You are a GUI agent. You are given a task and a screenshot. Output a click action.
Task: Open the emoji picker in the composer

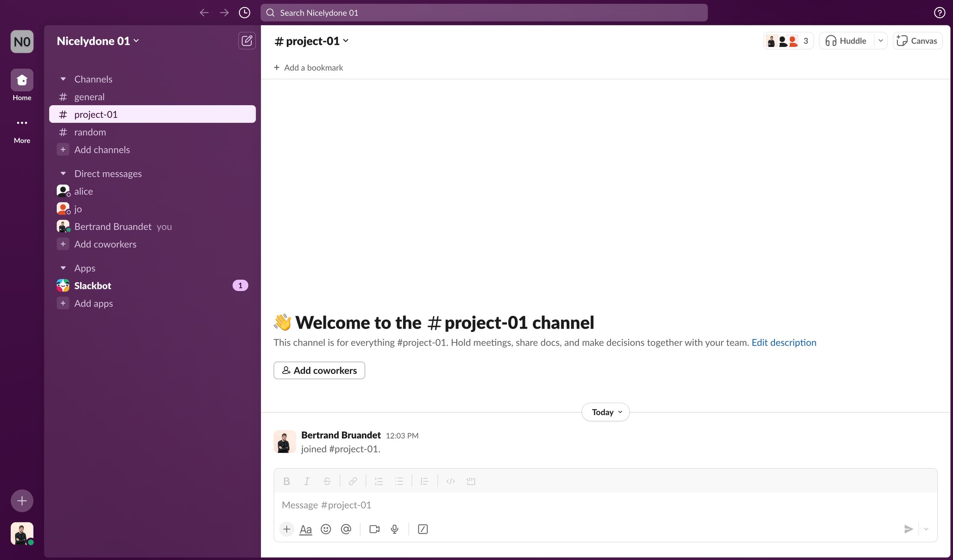[326, 529]
